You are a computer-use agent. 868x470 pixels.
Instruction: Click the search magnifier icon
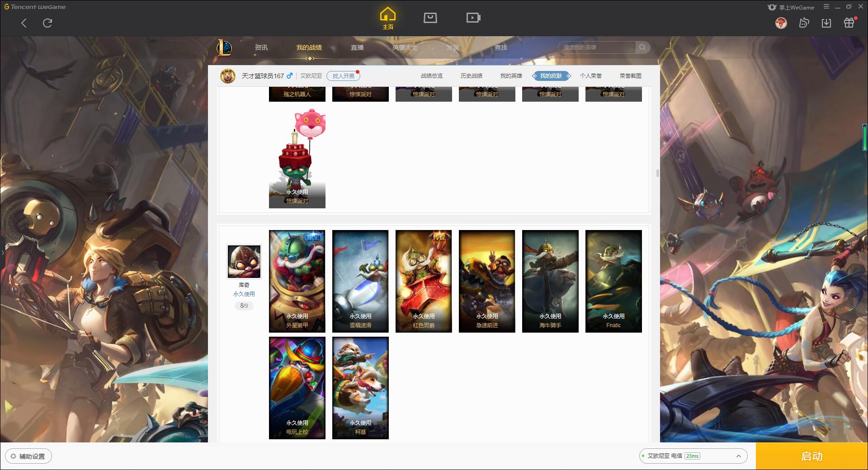642,47
